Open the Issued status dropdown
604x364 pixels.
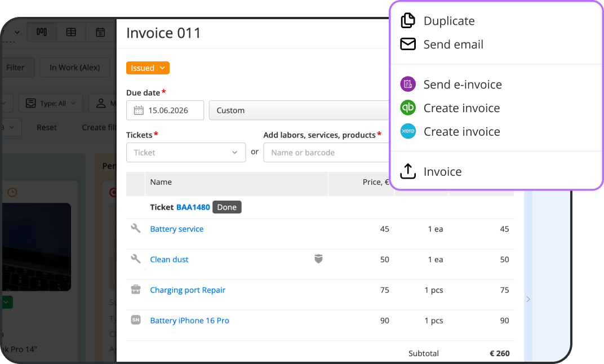pyautogui.click(x=148, y=68)
